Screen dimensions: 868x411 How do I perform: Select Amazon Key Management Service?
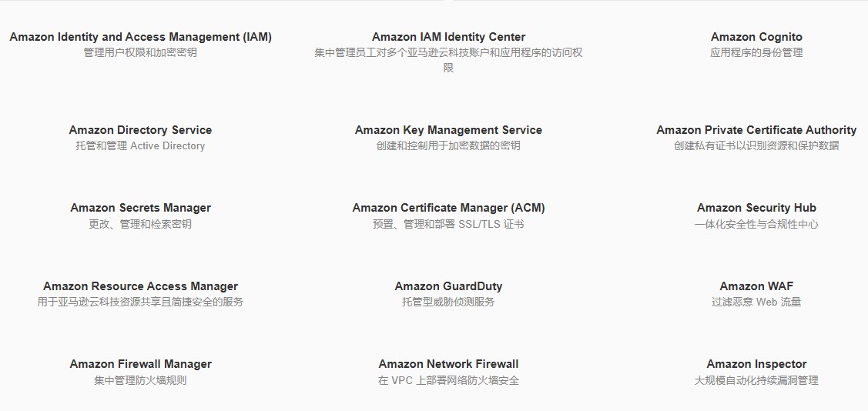[448, 130]
